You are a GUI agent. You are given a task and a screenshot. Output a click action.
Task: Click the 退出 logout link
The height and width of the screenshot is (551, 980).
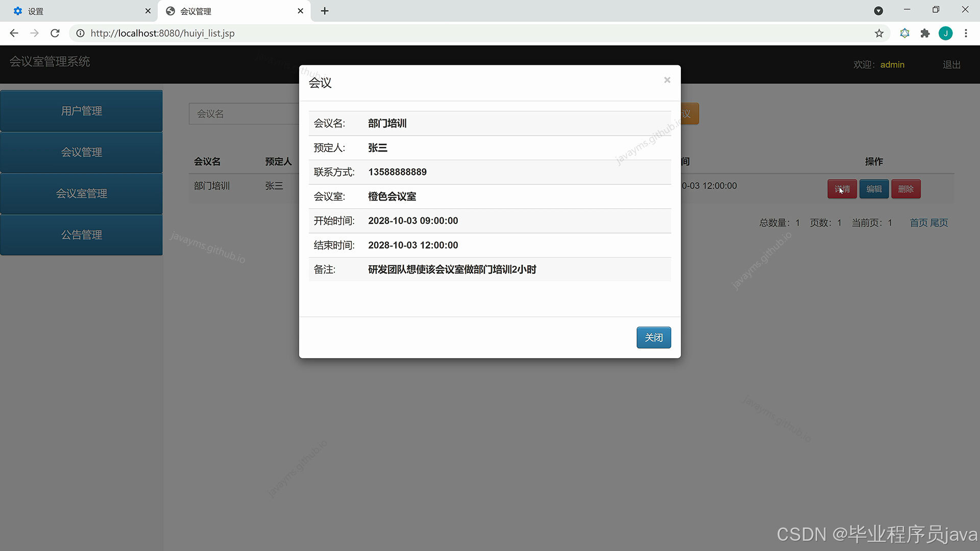click(x=951, y=65)
